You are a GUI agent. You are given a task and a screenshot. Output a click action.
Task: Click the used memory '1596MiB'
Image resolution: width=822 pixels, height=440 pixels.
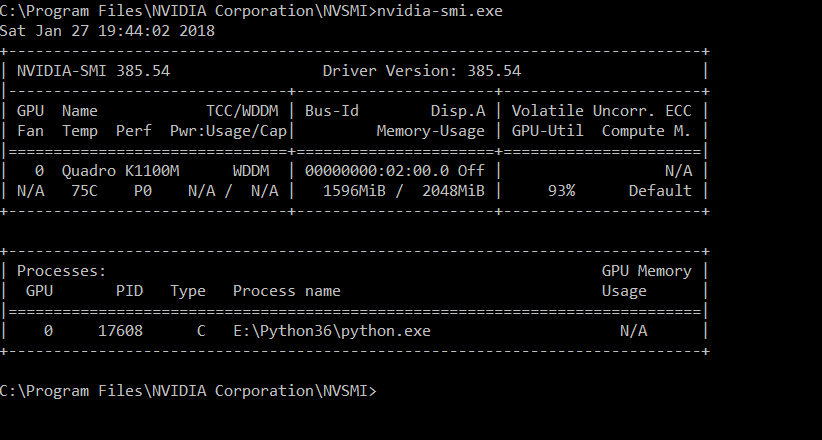tap(354, 190)
